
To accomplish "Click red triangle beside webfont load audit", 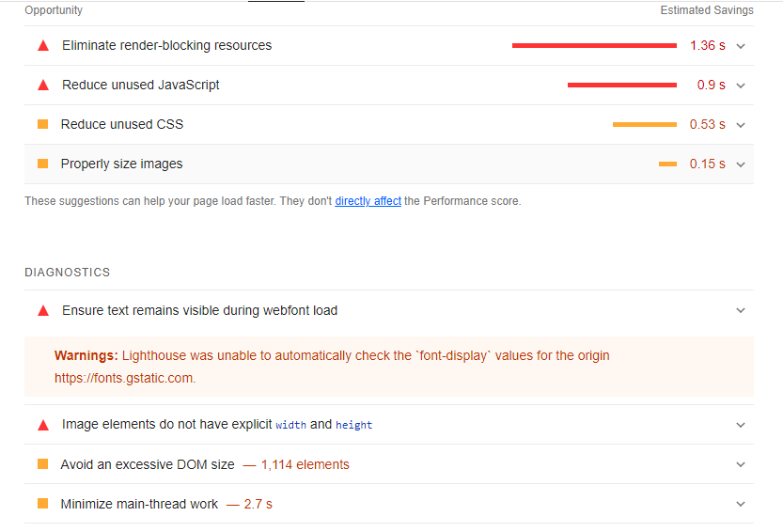I will coord(43,310).
